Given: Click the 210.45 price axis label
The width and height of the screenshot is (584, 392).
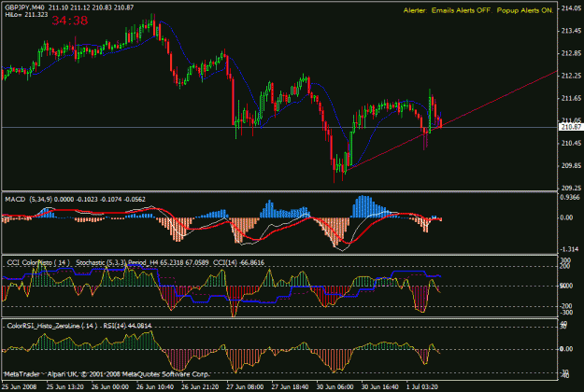Looking at the screenshot, I should coord(571,143).
